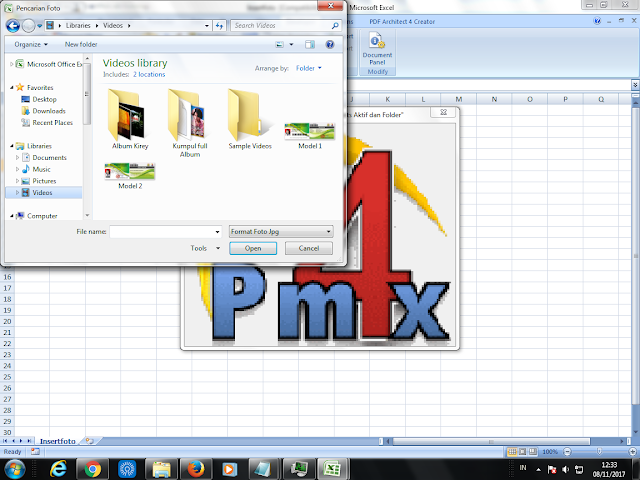Select Downloads in Favorites
Screen dimensions: 640x480
click(49, 111)
